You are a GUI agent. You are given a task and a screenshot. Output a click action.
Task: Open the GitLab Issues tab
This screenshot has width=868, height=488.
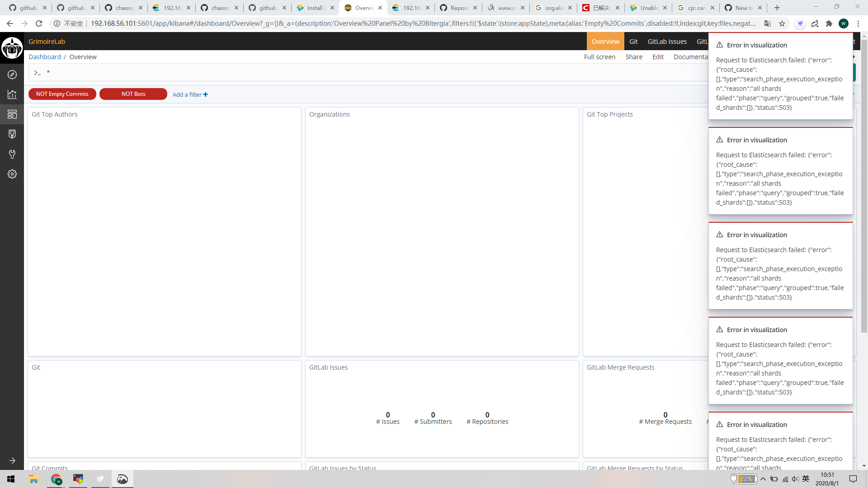pos(667,41)
